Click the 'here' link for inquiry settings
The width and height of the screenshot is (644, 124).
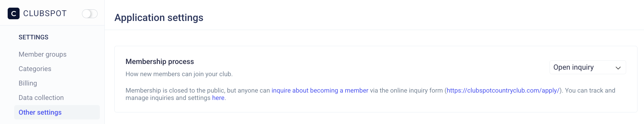coord(218,98)
